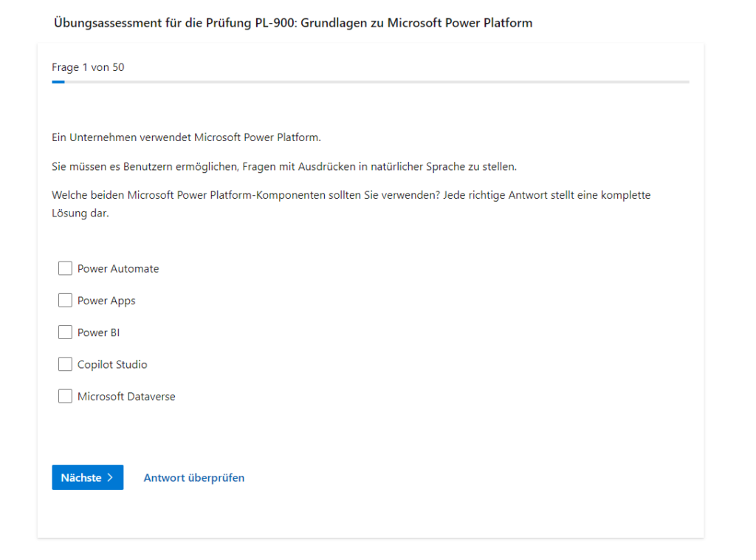
Task: Click the question 'Welche beiden Microsoft Power Platform-Komponenten'
Action: point(351,204)
